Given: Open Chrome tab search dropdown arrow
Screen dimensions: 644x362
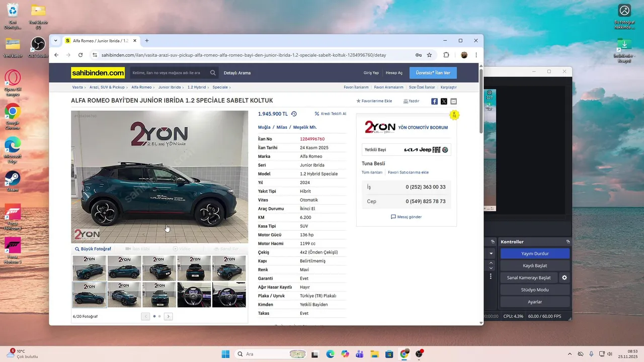Looking at the screenshot, I should (56, 41).
